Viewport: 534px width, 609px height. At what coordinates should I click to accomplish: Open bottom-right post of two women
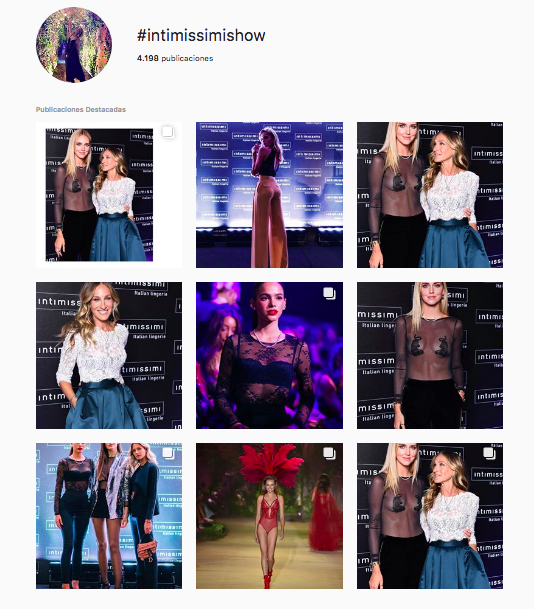[430, 516]
